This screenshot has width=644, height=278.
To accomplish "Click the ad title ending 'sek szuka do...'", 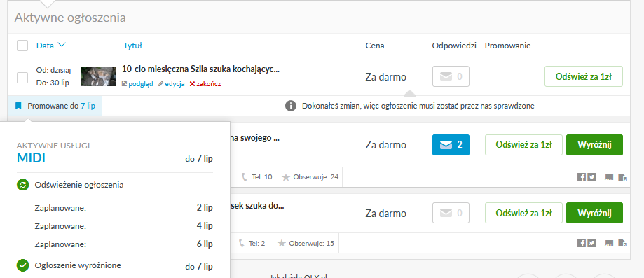I will pos(257,206).
